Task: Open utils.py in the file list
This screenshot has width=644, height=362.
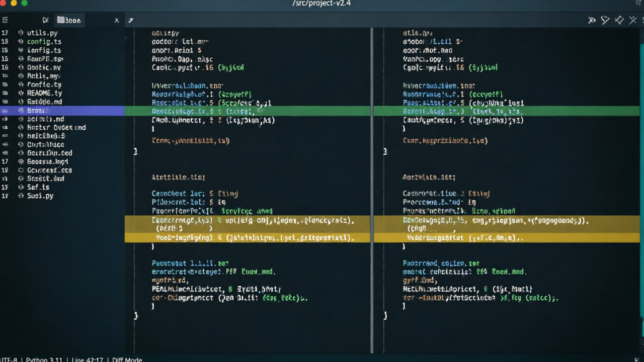Action: (42, 33)
